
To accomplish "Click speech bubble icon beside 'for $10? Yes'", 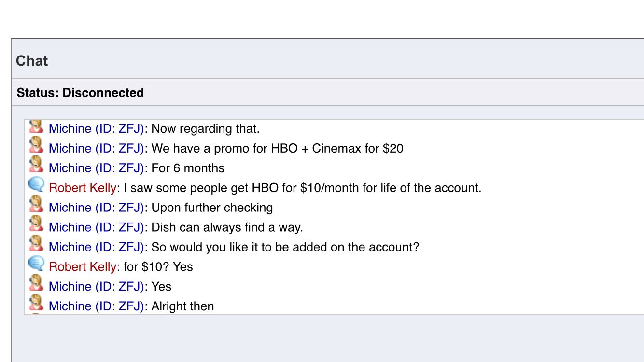I will point(36,264).
